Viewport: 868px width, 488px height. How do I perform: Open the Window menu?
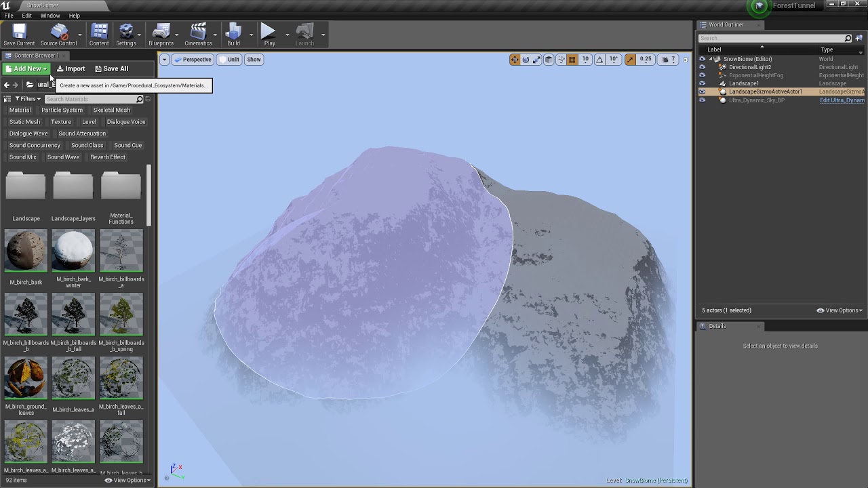click(50, 16)
